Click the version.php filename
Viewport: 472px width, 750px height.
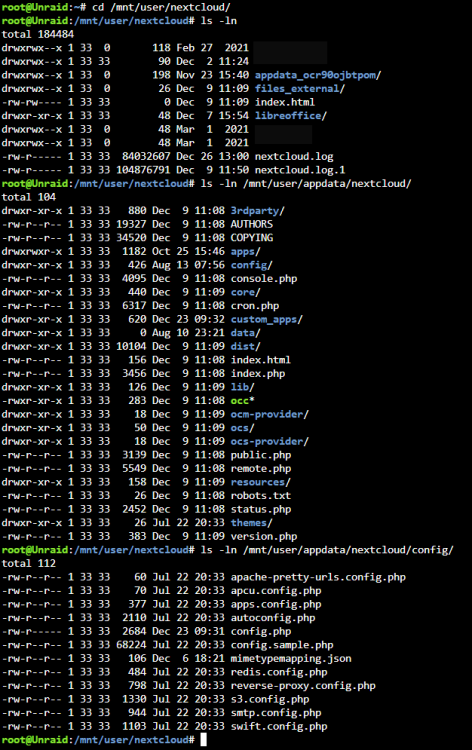[x=263, y=536]
